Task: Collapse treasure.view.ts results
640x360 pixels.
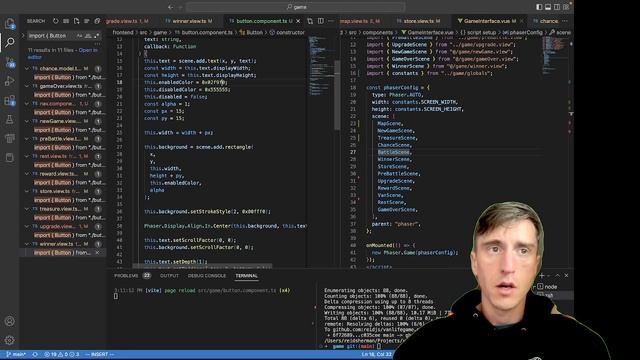Action: click(27, 209)
